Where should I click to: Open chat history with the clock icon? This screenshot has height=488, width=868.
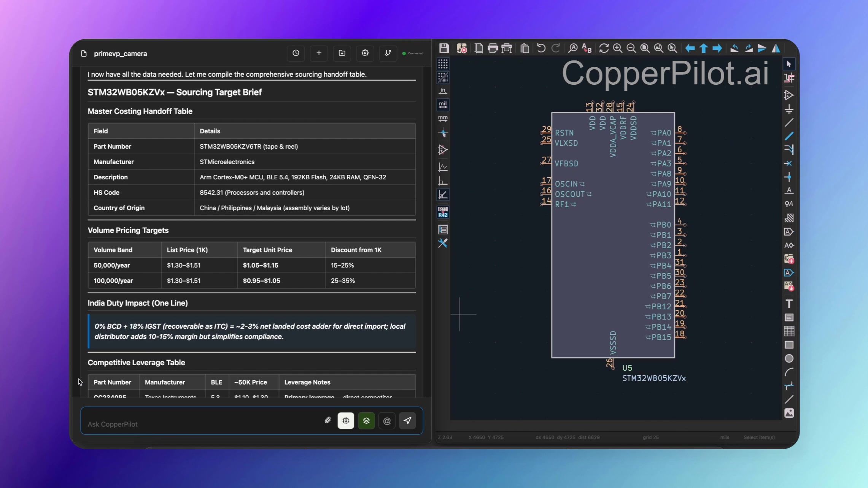[x=296, y=53]
